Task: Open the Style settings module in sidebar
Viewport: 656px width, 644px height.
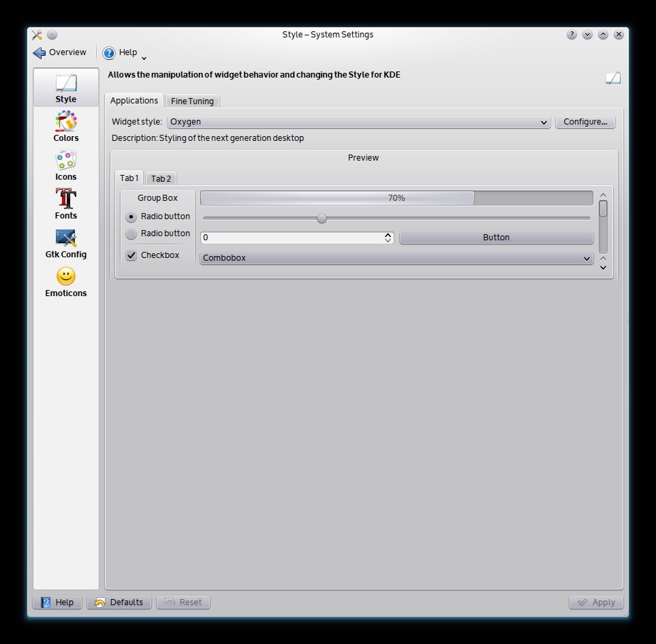Action: click(x=65, y=88)
